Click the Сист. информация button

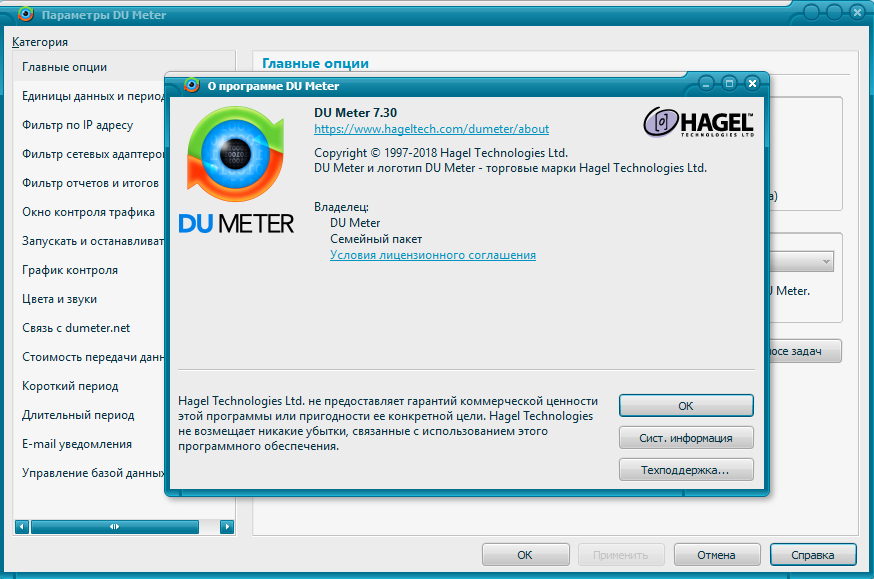686,438
